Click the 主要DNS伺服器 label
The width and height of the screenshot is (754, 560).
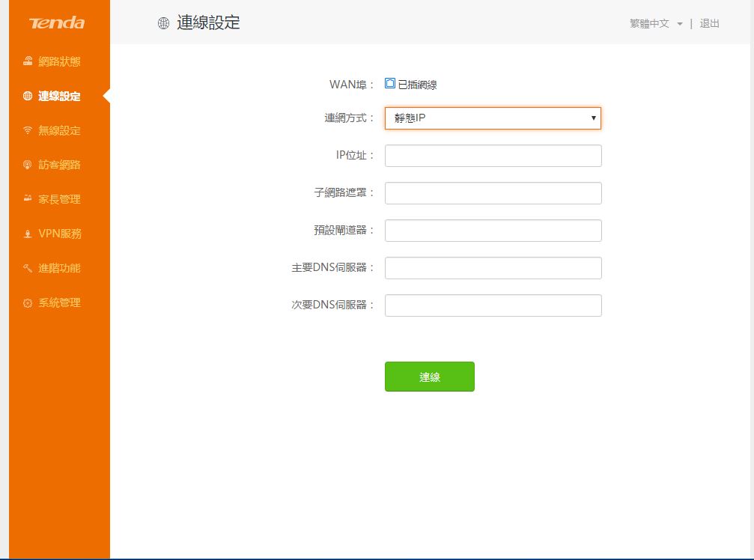(x=332, y=268)
